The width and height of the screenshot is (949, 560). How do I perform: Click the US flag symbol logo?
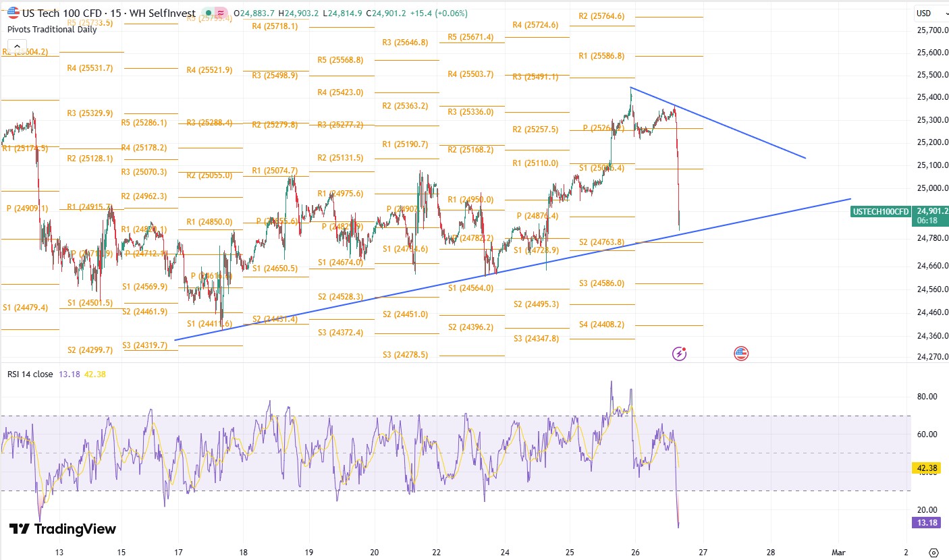tap(13, 13)
